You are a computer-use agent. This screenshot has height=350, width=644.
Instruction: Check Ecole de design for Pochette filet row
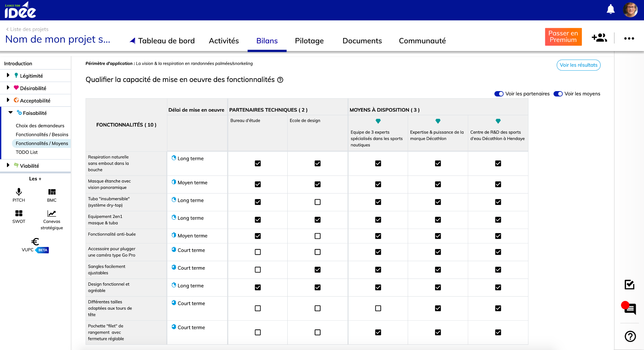[x=318, y=332]
